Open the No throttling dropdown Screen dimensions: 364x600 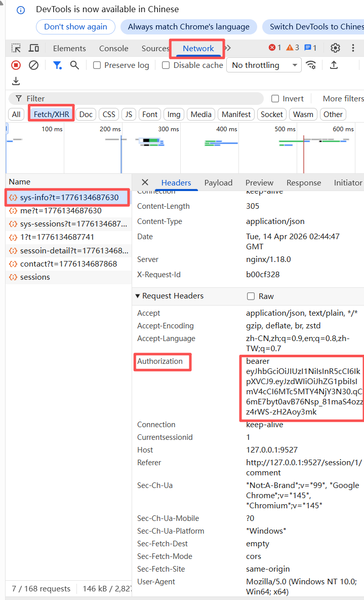coord(264,65)
